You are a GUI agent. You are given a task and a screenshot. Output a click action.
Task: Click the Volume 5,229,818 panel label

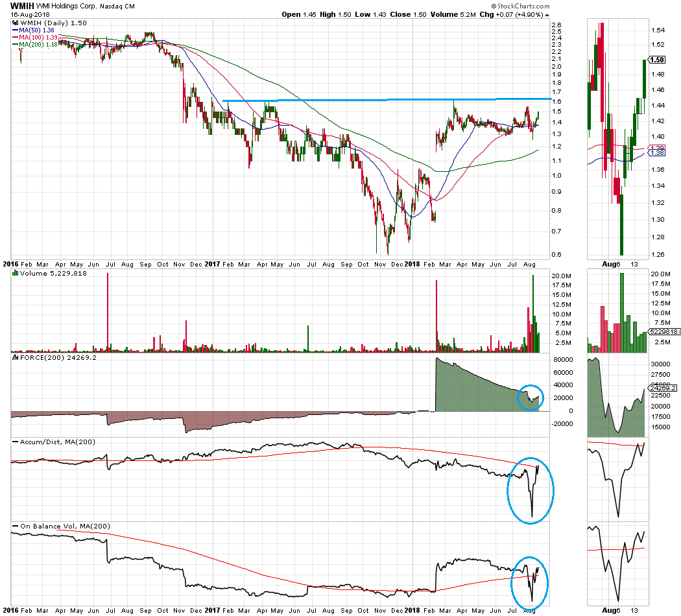[x=53, y=273]
